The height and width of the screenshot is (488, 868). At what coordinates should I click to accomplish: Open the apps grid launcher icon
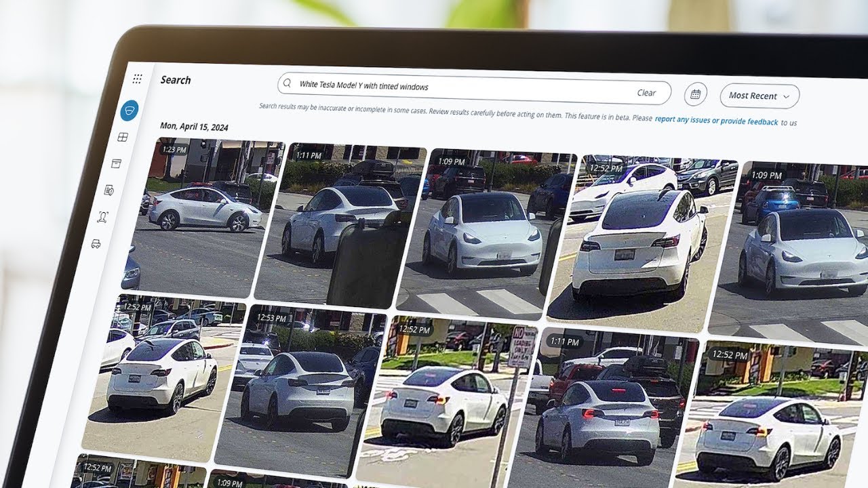pyautogui.click(x=138, y=79)
